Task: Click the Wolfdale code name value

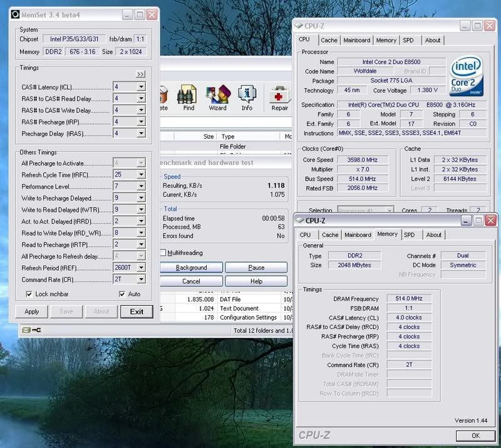Action: coord(365,71)
